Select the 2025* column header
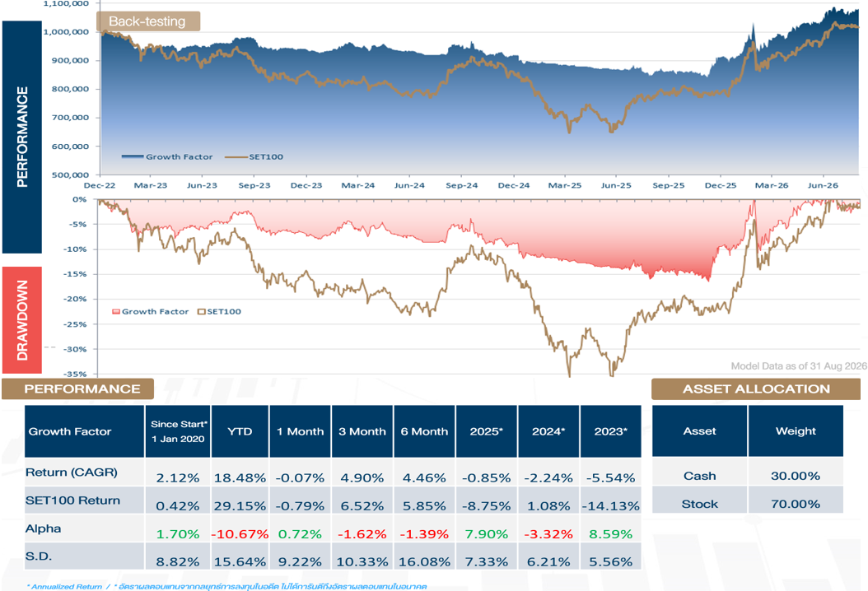 tap(487, 431)
